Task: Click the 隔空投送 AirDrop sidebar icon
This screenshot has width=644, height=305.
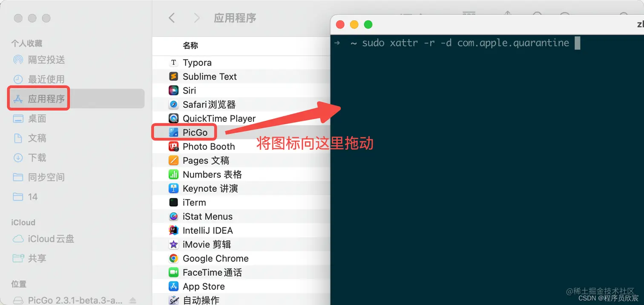Action: (x=18, y=60)
